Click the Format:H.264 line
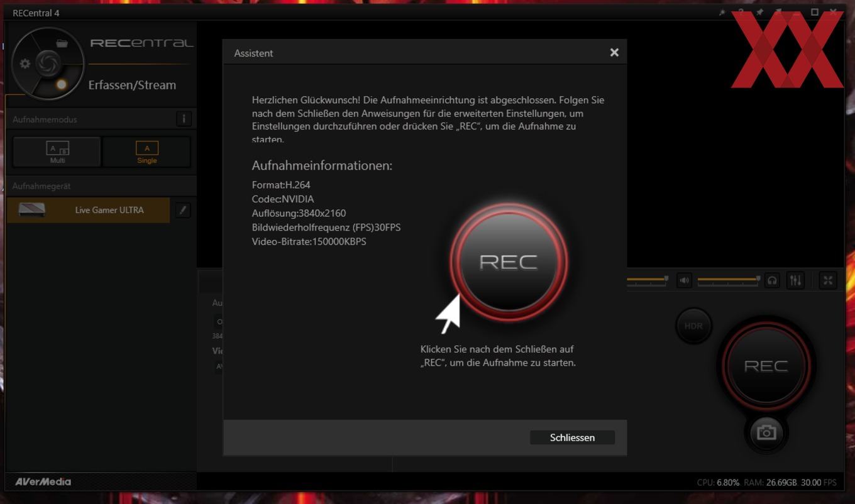This screenshot has height=504, width=855. [281, 185]
